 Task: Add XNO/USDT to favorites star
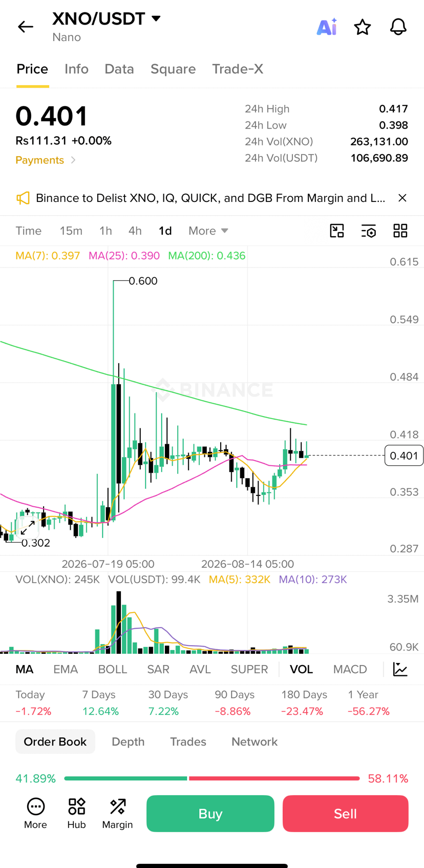tap(363, 27)
